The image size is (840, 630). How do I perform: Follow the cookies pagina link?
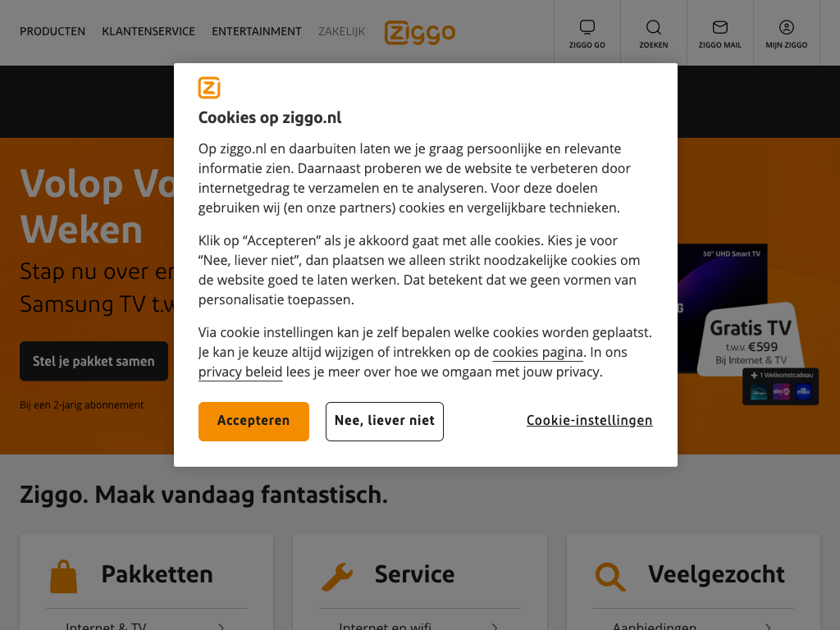coord(537,353)
